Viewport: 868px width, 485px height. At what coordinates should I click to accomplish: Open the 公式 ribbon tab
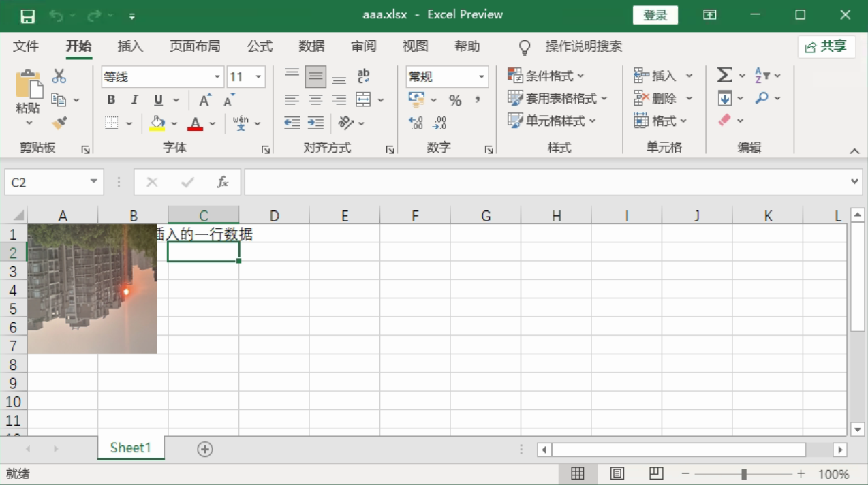260,46
